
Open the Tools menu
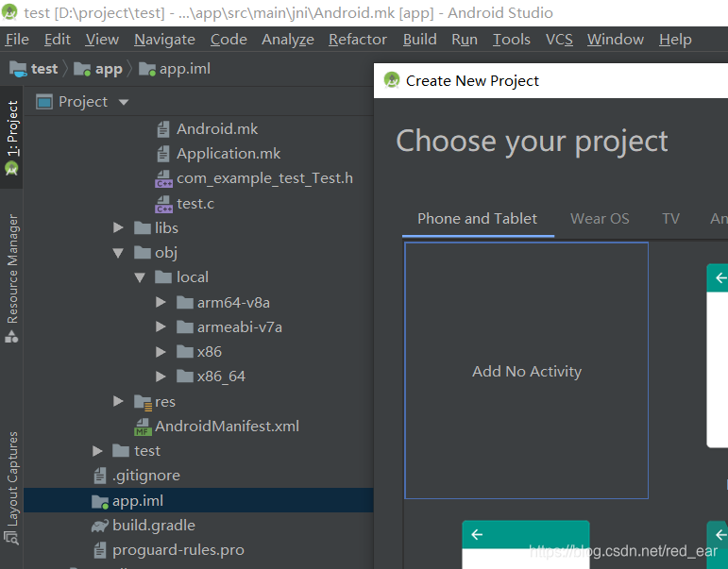click(511, 40)
